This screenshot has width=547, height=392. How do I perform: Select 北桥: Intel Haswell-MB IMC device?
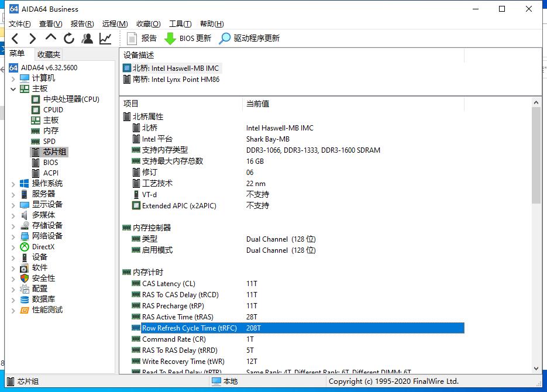click(171, 68)
